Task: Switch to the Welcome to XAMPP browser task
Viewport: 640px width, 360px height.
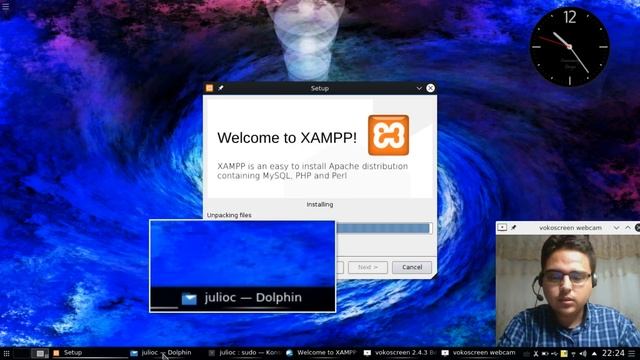Action: pos(322,353)
